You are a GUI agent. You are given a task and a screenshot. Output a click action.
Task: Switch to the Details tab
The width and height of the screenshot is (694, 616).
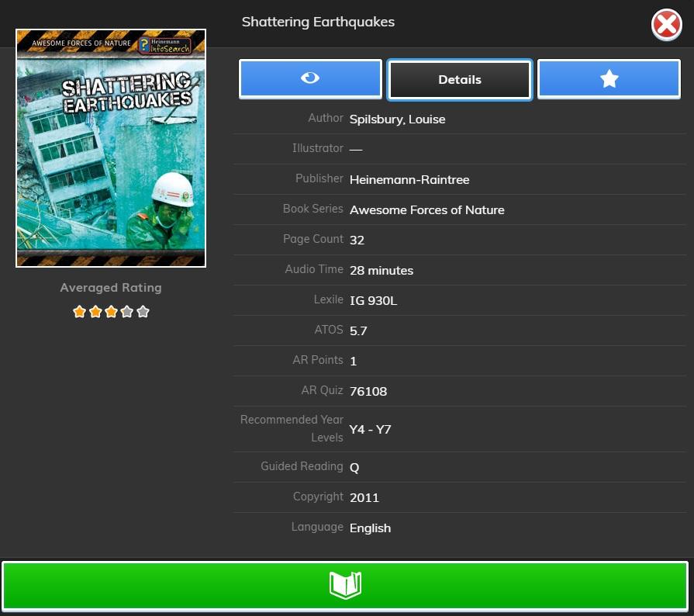point(460,79)
